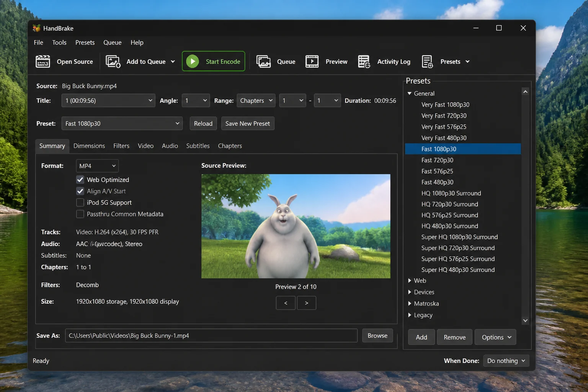Viewport: 588px width, 392px height.
Task: Switch to the Subtitles tab
Action: coord(198,146)
